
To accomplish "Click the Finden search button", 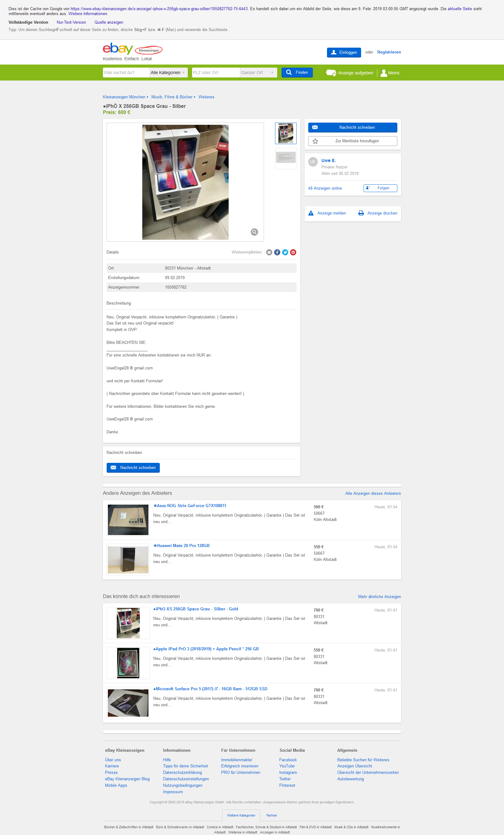I will 297,73.
